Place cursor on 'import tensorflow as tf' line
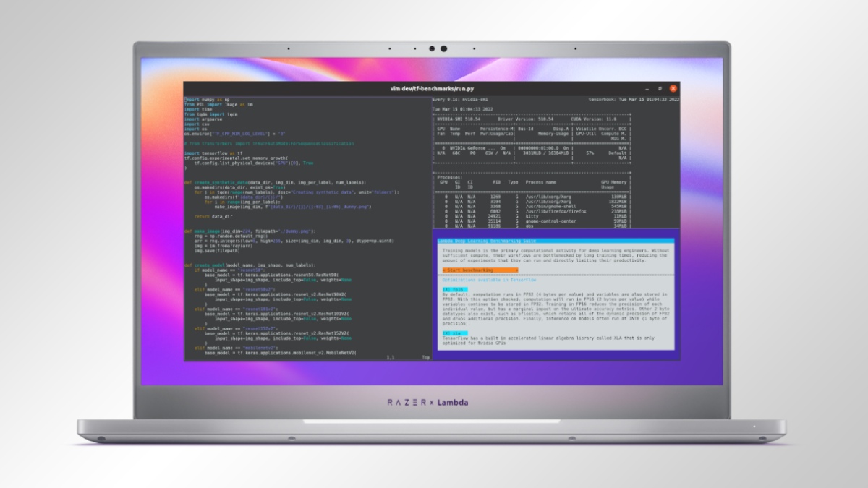The height and width of the screenshot is (488, 868). tap(210, 153)
